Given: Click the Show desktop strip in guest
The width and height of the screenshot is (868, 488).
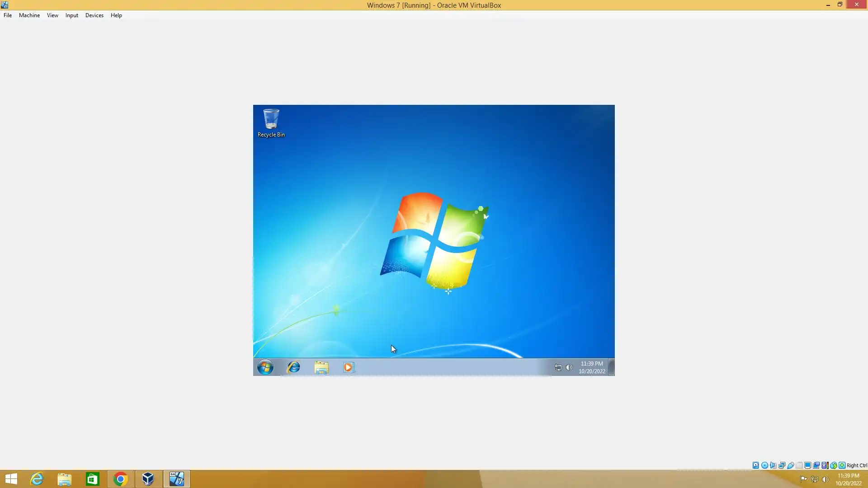Looking at the screenshot, I should tap(611, 367).
